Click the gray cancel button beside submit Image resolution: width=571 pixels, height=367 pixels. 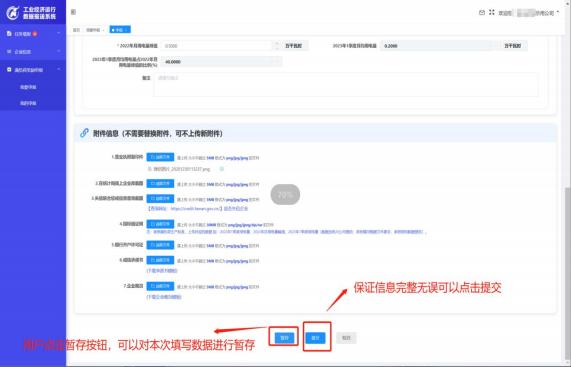tap(346, 338)
